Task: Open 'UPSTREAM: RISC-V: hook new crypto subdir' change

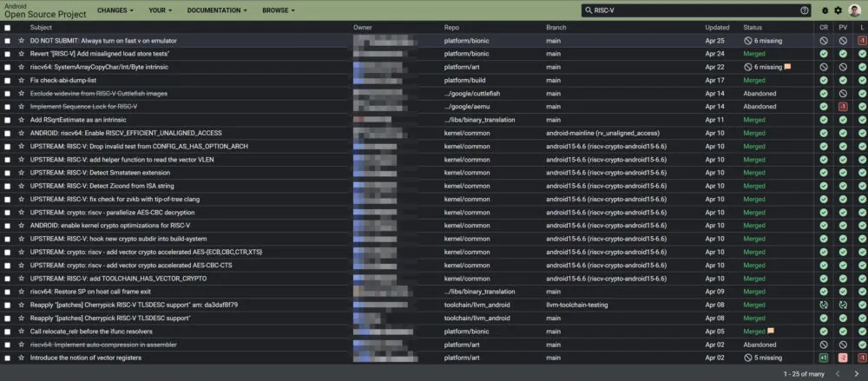Action: (118, 239)
